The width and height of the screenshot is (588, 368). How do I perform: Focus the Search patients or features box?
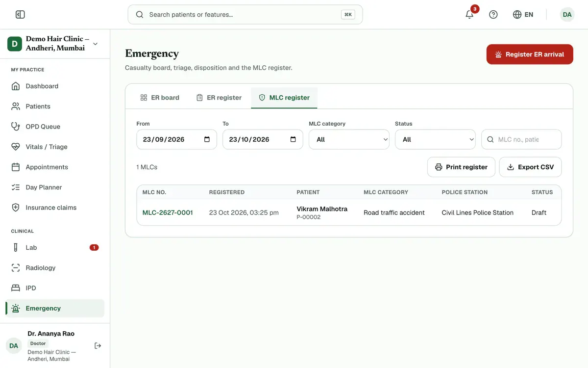245,15
